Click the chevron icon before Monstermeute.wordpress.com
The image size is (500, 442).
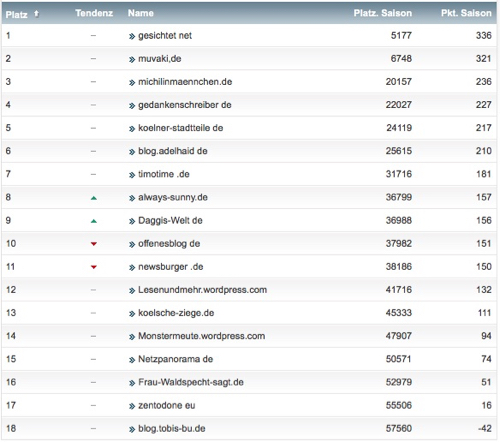(132, 337)
